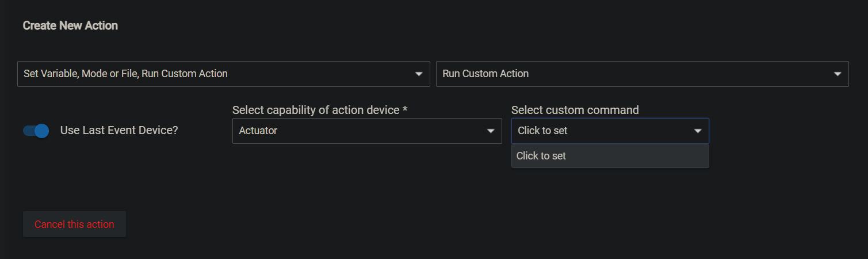The image size is (868, 259).
Task: Click the "Click to set" text inside the command field
Action: pyautogui.click(x=542, y=131)
